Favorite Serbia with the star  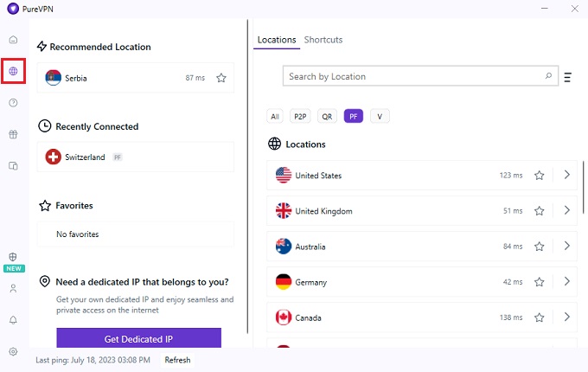click(221, 78)
